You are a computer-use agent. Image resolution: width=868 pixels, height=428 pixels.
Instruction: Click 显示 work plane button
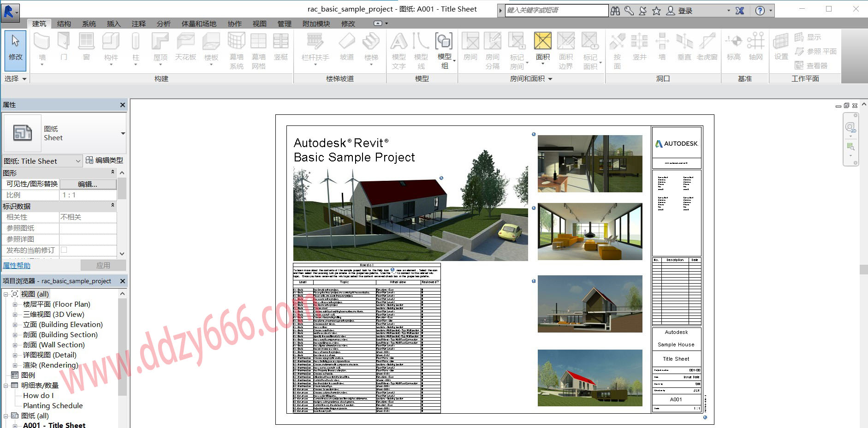(808, 37)
